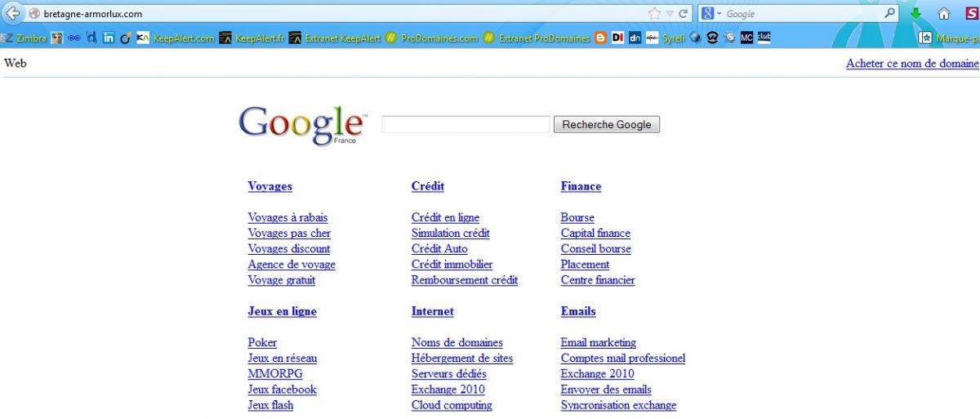Open the ProDomaines.com bookmark
Viewport: 980px width, 419px height.
coord(432,38)
